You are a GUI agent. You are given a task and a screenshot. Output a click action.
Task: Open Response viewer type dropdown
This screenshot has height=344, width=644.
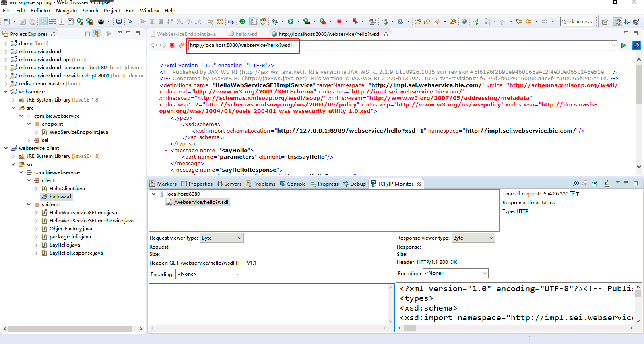473,238
